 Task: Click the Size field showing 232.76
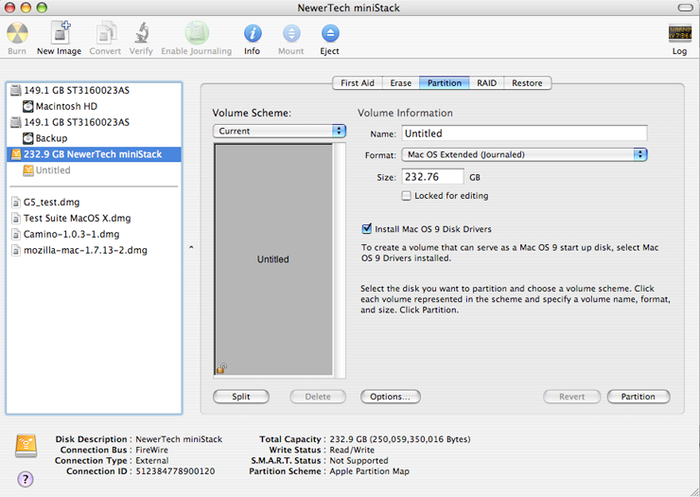[x=433, y=177]
